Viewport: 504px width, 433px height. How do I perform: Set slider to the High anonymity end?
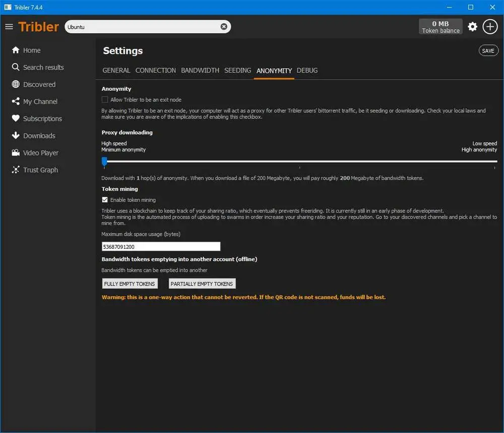pyautogui.click(x=495, y=162)
